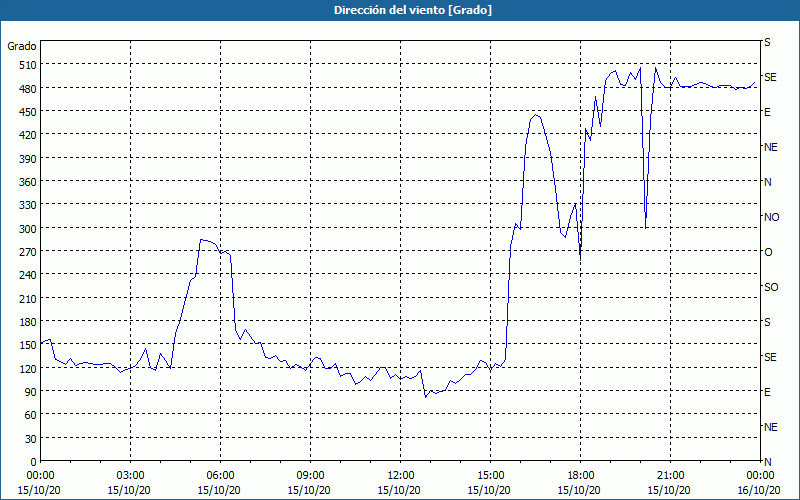Viewport: 800px width, 500px height.
Task: Select the 18:00 time axis label
Action: [580, 475]
